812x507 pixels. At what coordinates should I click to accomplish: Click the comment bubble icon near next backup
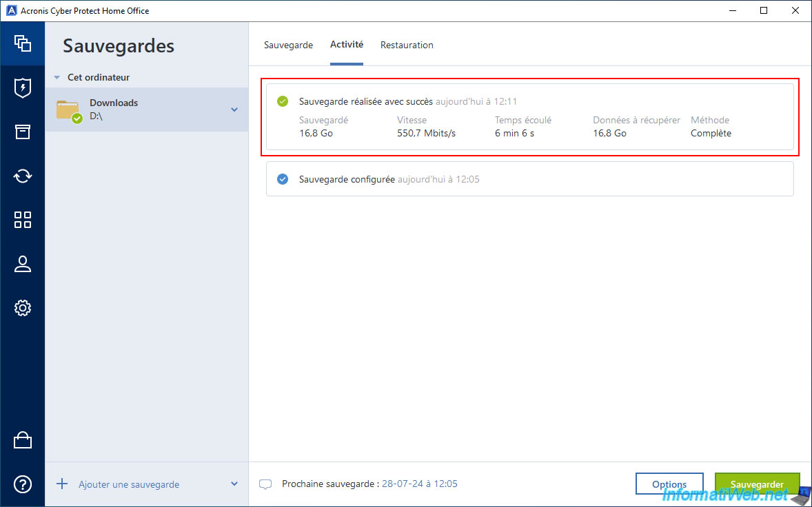click(265, 485)
